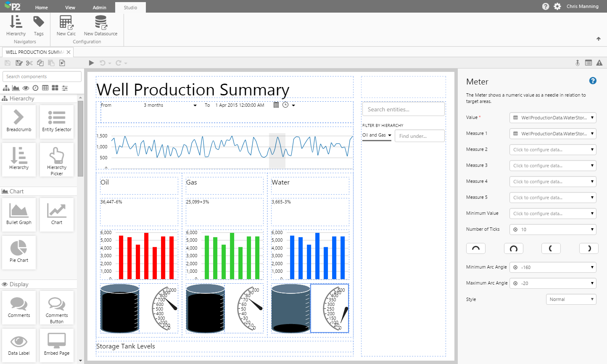
Task: Open the Oil and Gas hierarchy filter
Action: (377, 135)
